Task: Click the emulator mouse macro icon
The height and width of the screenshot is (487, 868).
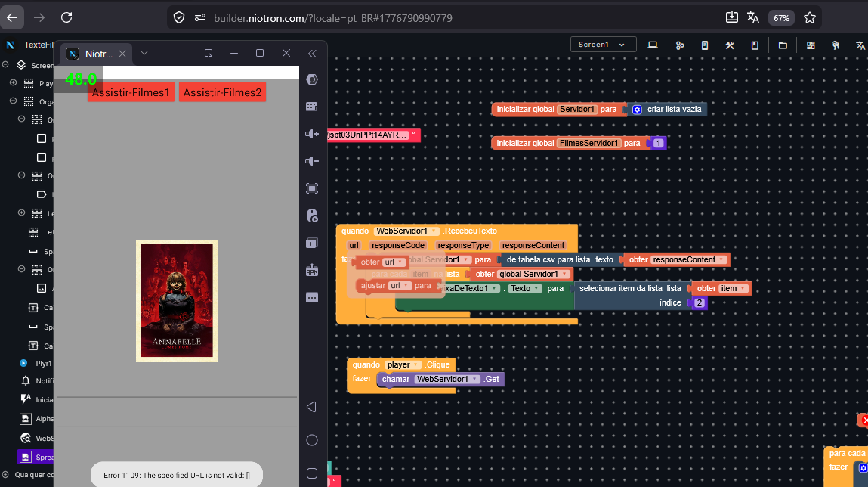Action: [x=312, y=216]
